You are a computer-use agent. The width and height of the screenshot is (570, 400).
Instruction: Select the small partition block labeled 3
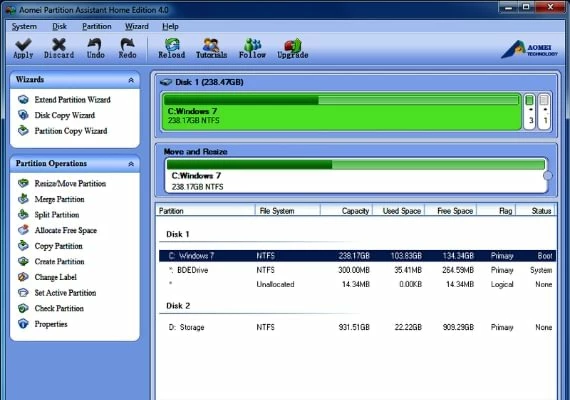[530, 111]
